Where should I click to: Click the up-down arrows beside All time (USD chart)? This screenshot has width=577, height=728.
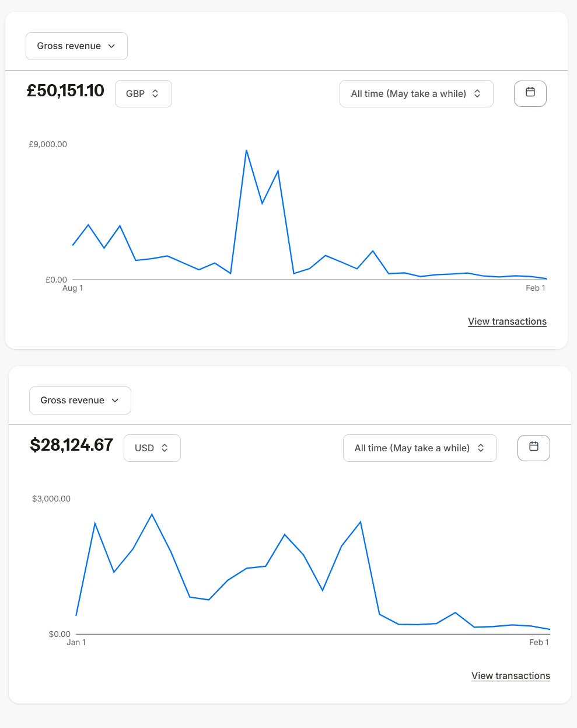click(x=481, y=448)
